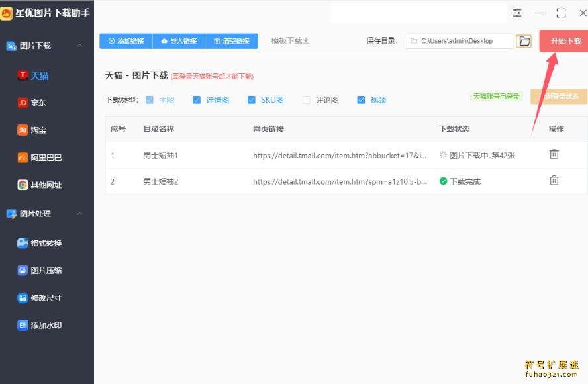Click the 天猫账号已登录 status badge

(496, 97)
